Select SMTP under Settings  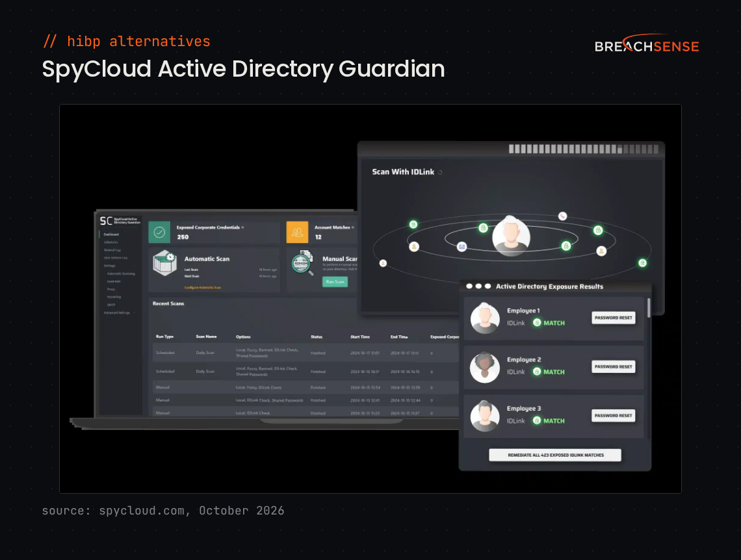pos(111,305)
